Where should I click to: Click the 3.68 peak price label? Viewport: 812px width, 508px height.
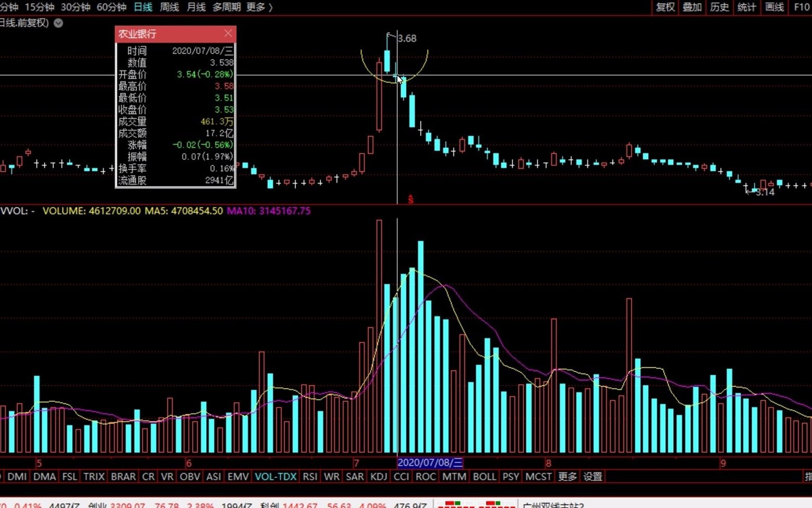[x=407, y=38]
